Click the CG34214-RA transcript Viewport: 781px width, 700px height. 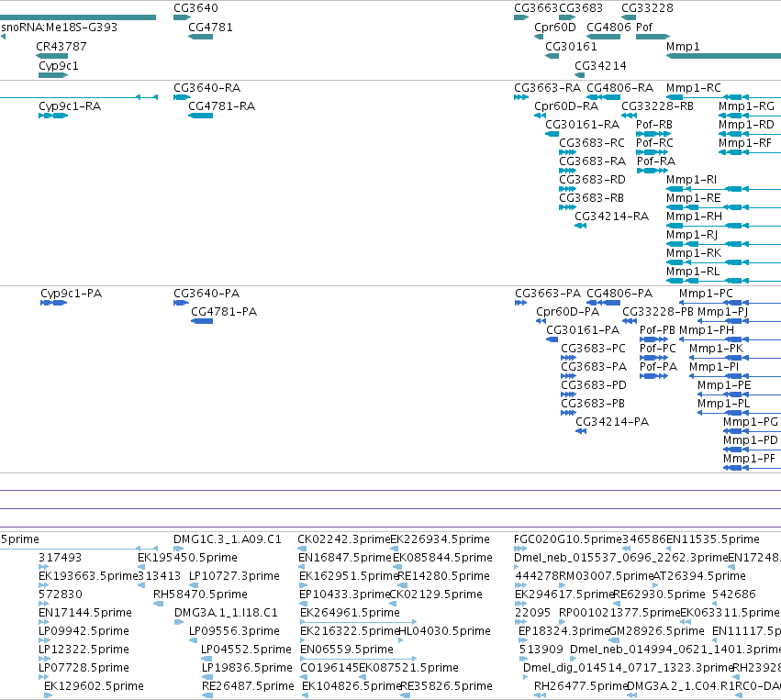pyautogui.click(x=580, y=226)
